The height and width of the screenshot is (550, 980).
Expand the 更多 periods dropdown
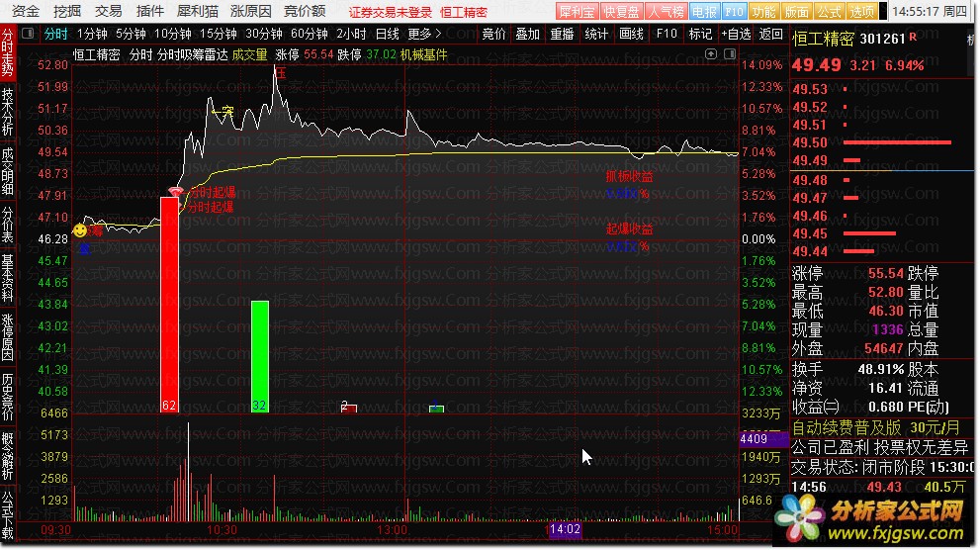click(x=424, y=34)
